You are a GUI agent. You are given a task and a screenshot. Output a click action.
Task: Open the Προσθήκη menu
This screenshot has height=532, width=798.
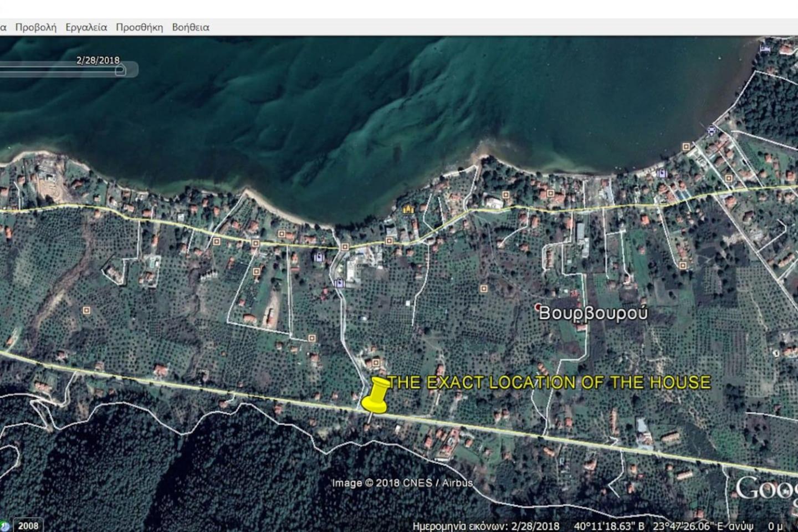pyautogui.click(x=139, y=27)
